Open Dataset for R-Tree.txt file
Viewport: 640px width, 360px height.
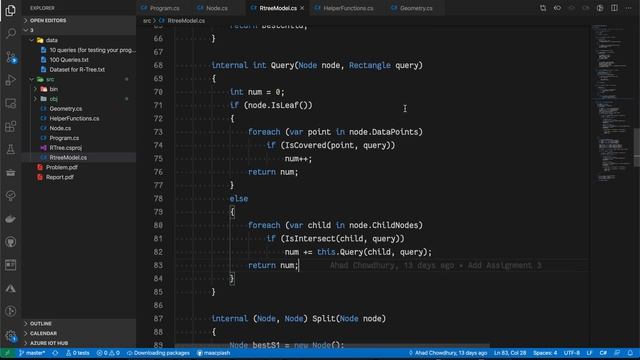79,69
